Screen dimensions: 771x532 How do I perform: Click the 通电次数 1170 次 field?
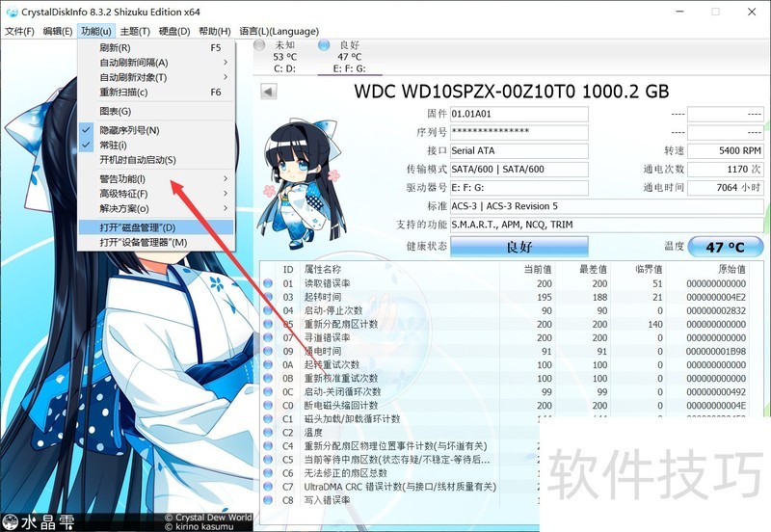click(x=726, y=169)
